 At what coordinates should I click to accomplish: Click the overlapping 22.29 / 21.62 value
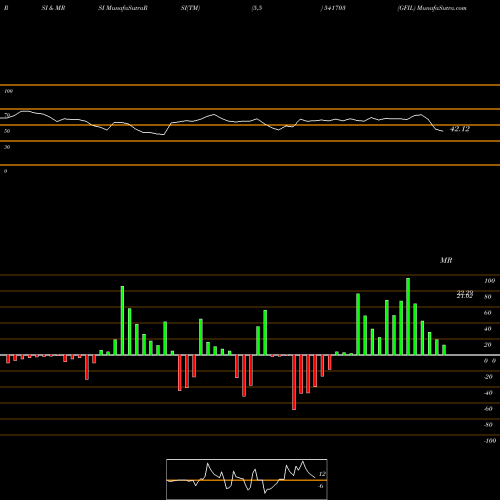(465, 294)
